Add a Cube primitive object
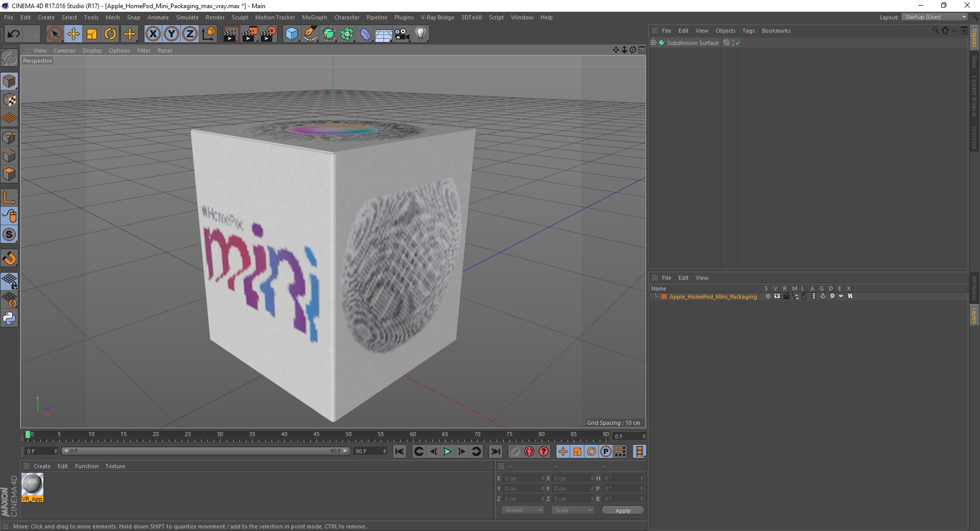Image resolution: width=980 pixels, height=531 pixels. tap(291, 34)
